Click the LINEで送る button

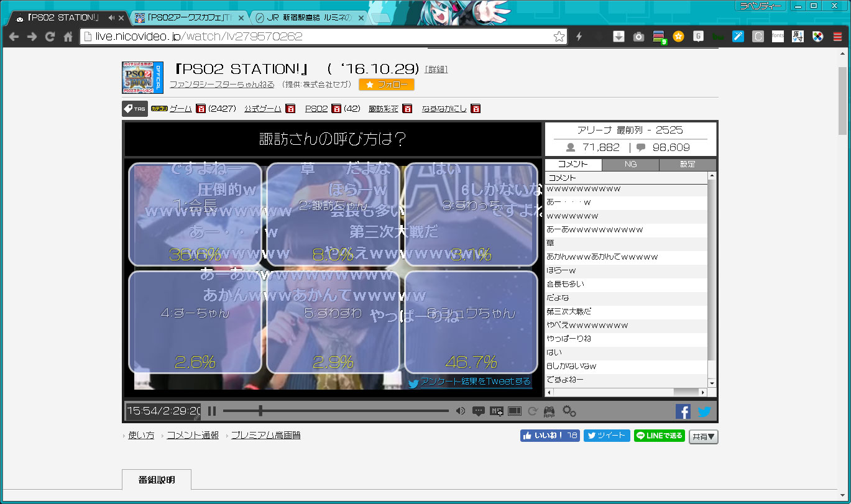660,436
